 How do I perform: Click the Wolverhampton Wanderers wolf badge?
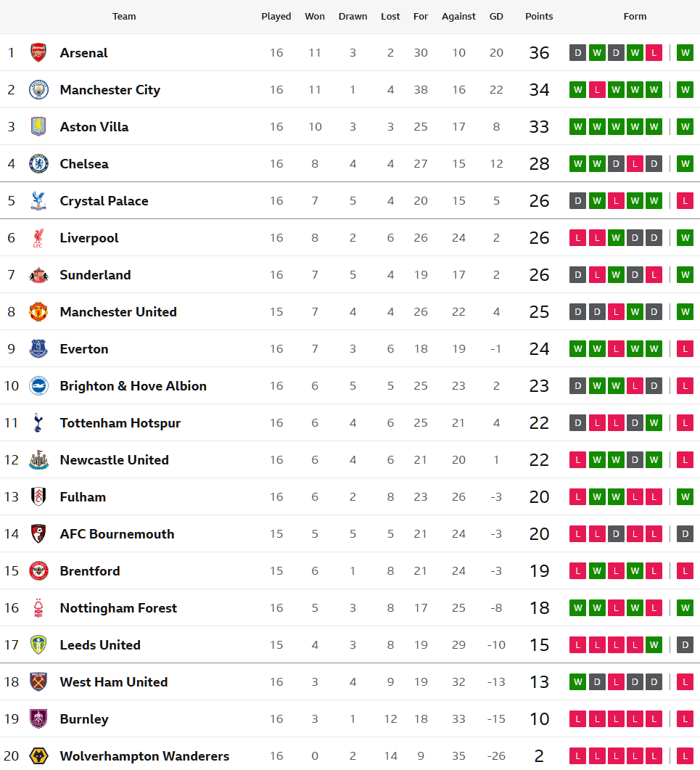38,755
